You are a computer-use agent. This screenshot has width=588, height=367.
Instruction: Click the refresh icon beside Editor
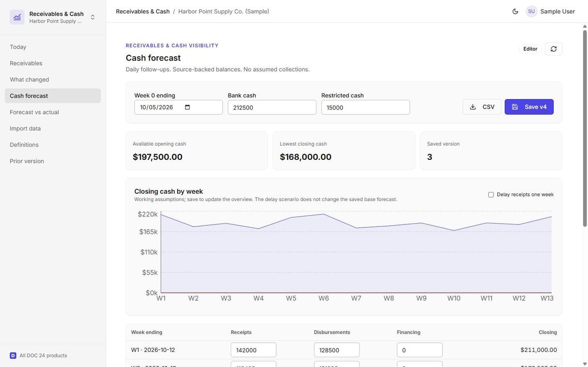tap(554, 49)
